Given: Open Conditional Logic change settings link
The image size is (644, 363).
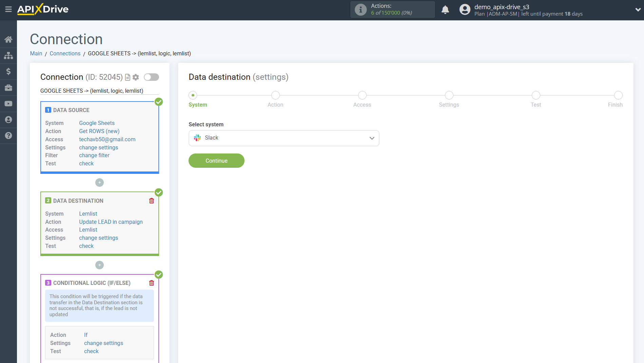Looking at the screenshot, I should 103,343.
